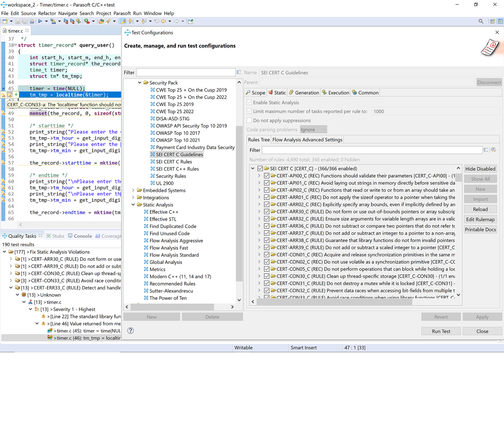Click the Next Annotation arrow icon

pos(131,21)
